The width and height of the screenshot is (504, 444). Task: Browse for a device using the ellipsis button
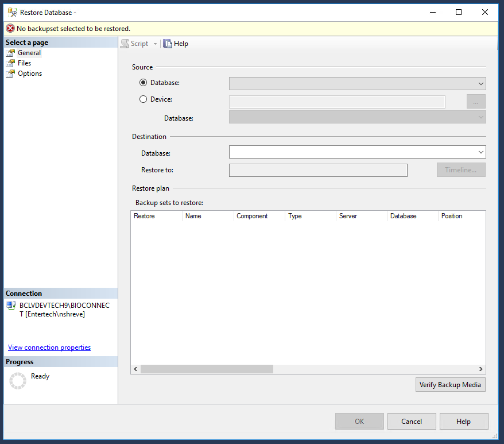pos(476,101)
